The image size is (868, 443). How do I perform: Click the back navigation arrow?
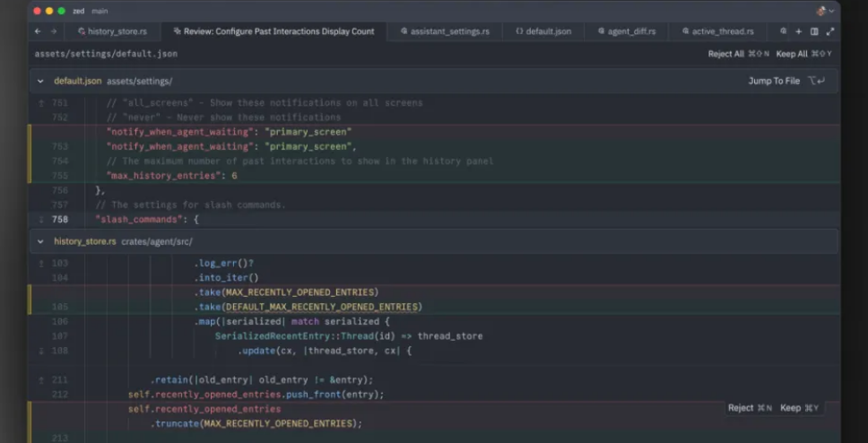tap(38, 31)
